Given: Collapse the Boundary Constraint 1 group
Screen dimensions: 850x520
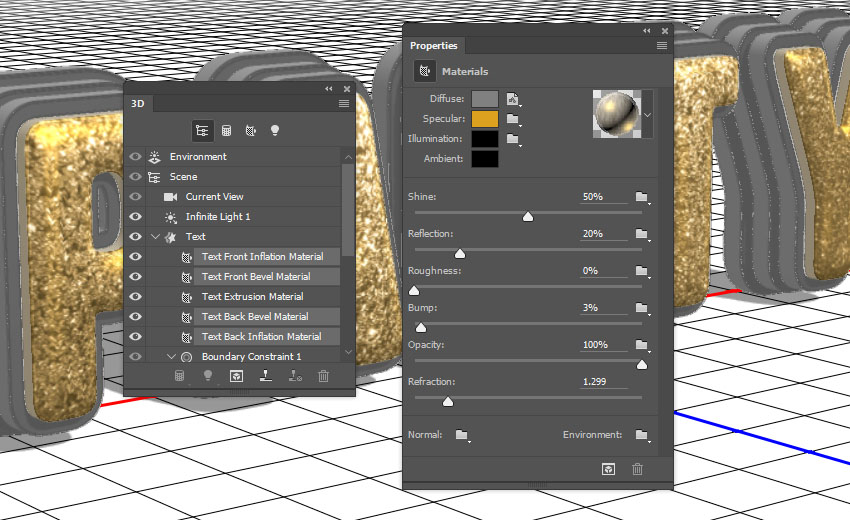Looking at the screenshot, I should [171, 357].
